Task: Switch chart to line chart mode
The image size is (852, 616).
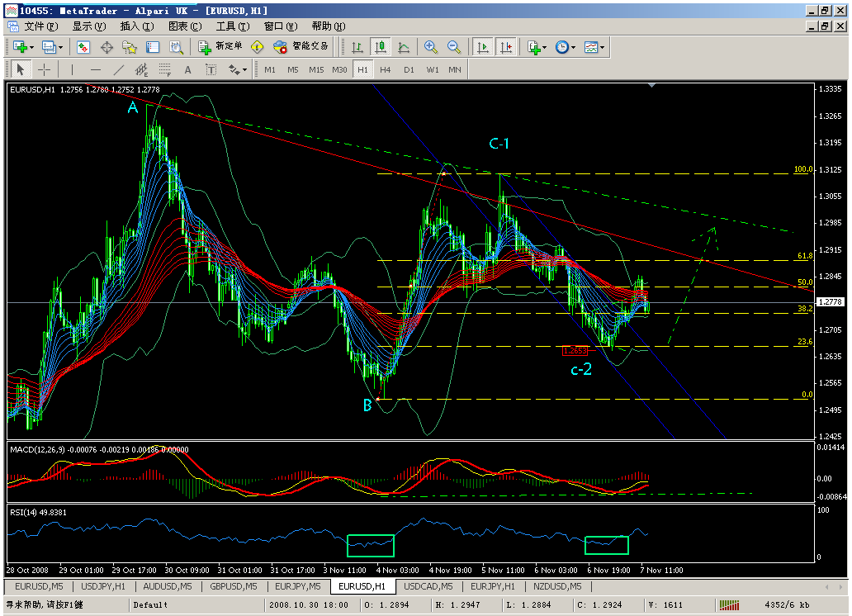Action: pyautogui.click(x=404, y=47)
